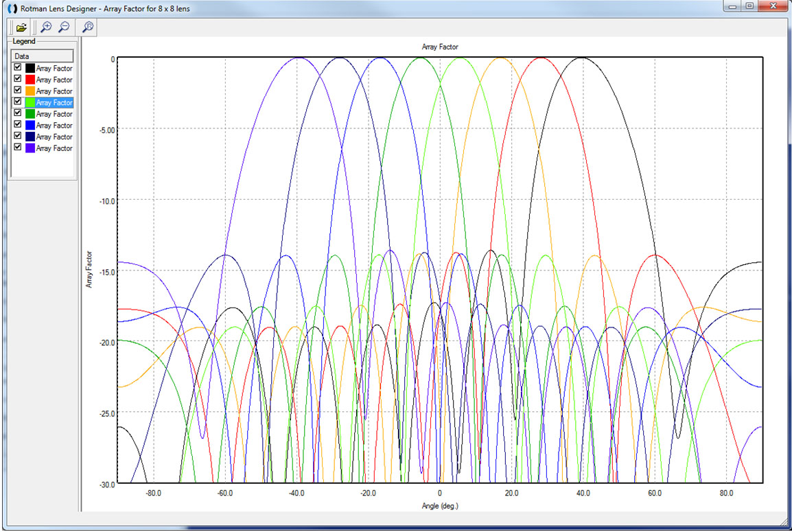
Task: Zoom out using the minus magnifier icon
Action: pyautogui.click(x=64, y=27)
